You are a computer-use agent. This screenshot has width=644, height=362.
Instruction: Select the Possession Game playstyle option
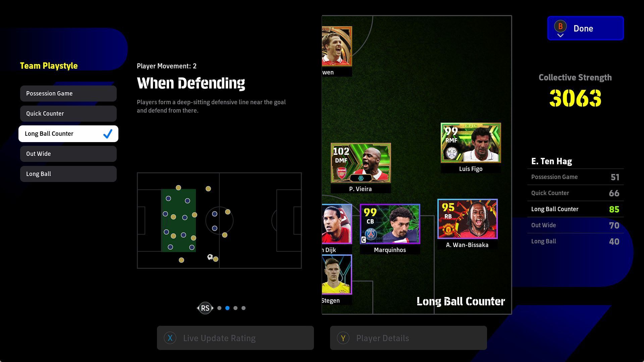[68, 93]
